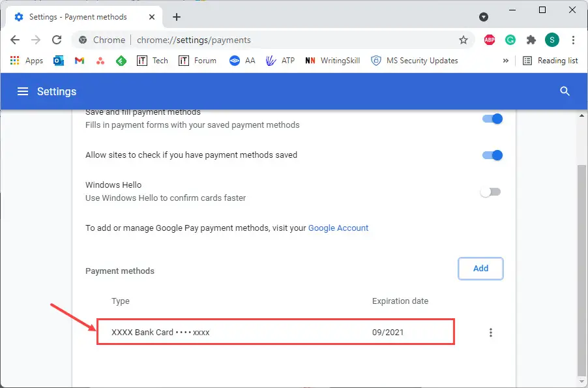Open the Settings hamburger menu
The image size is (588, 388).
click(23, 91)
